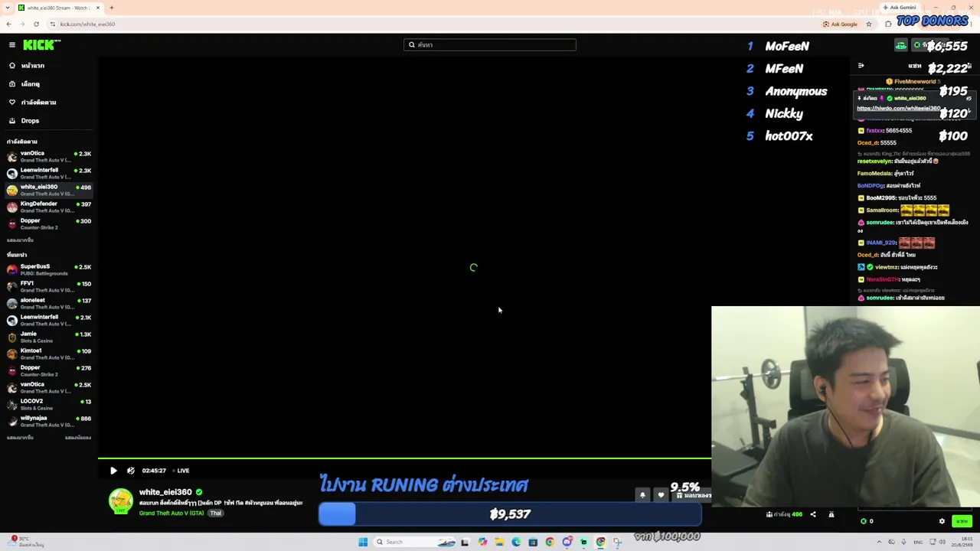The width and height of the screenshot is (980, 551).
Task: Toggle follow heart button under the stream
Action: coord(661,495)
